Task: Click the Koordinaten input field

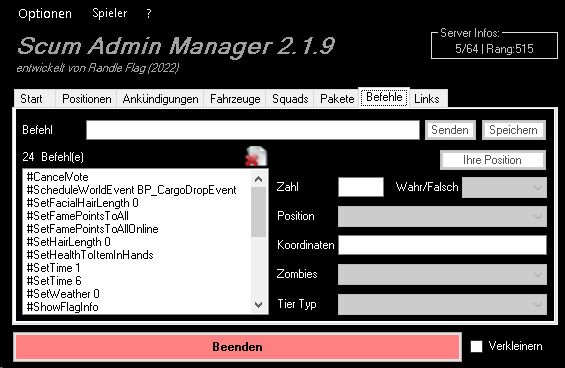Action: click(x=442, y=245)
